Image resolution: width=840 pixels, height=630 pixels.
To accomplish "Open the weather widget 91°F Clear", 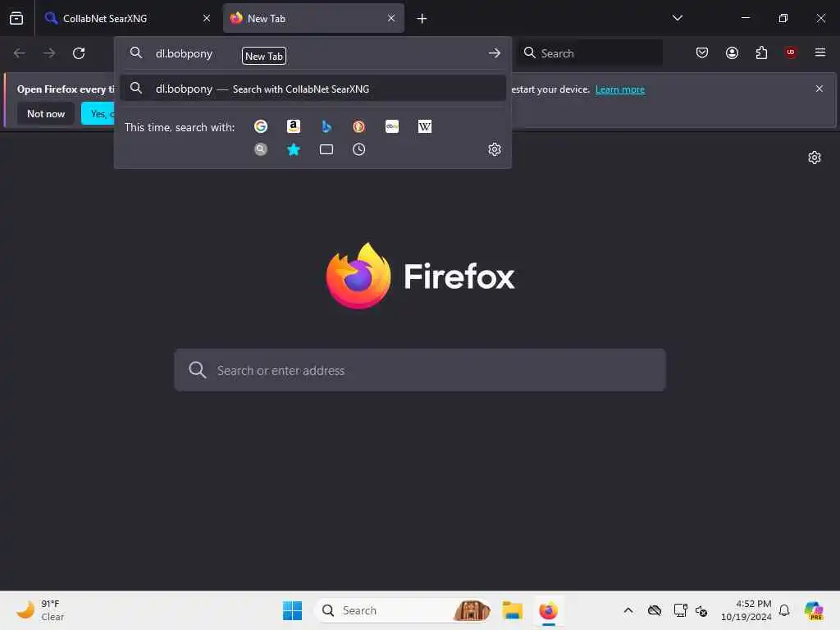I will (40, 610).
